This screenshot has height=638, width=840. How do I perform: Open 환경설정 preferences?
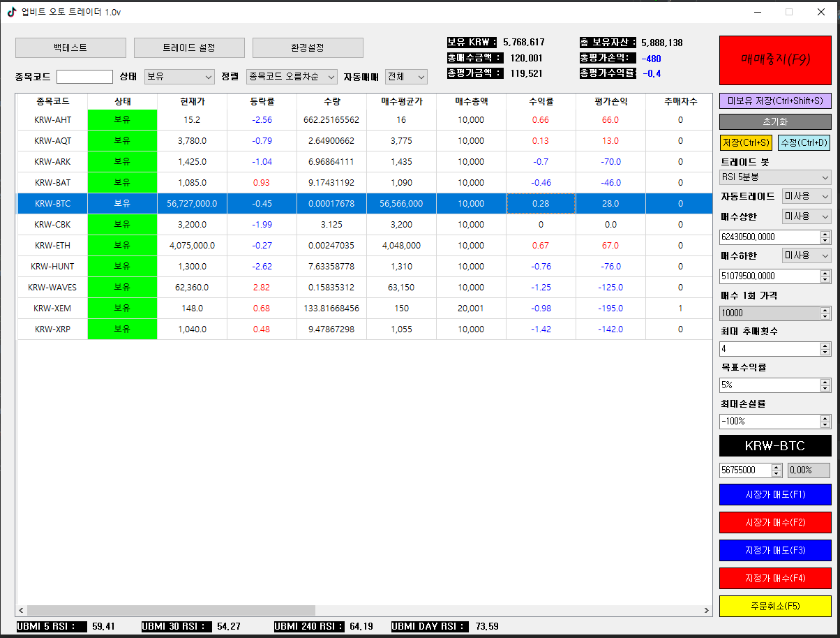pyautogui.click(x=308, y=47)
